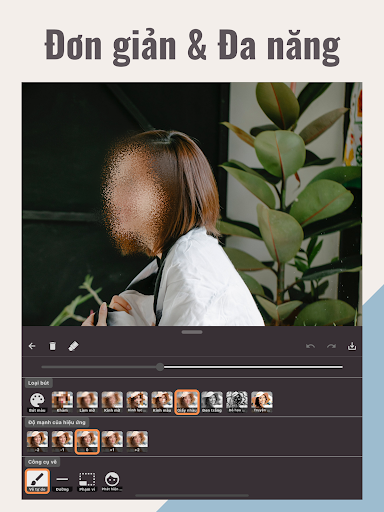384x512 pixels.
Task: Select the 'Đen trắng' black and white brush
Action: (x=212, y=402)
